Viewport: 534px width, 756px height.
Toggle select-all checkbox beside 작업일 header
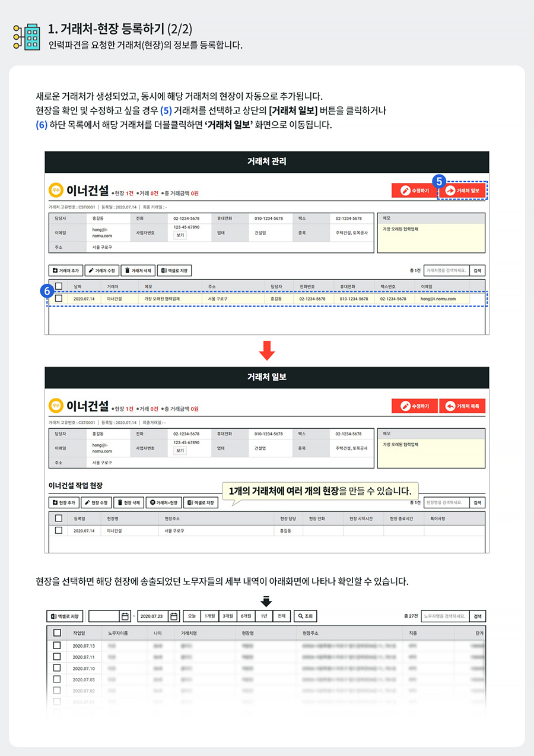coord(57,633)
